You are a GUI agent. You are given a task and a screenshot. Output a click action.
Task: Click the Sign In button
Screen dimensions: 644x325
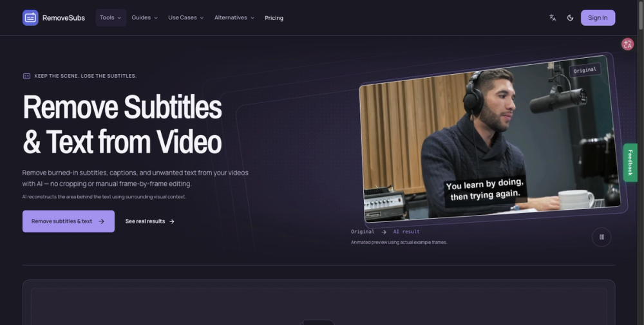click(598, 17)
